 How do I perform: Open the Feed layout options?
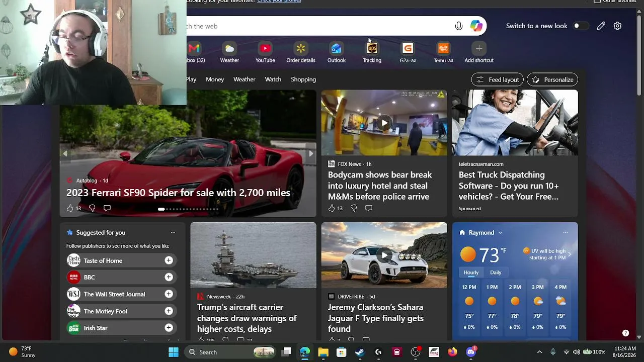[x=497, y=79]
